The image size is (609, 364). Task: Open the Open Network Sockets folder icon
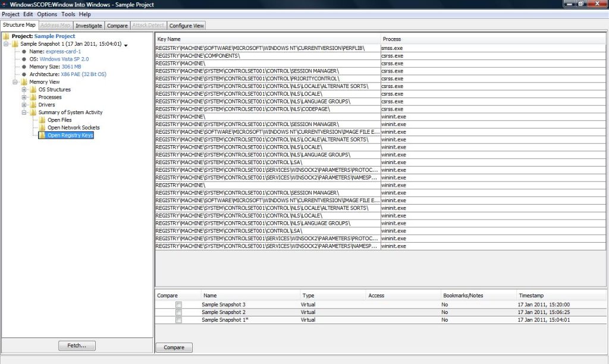[42, 127]
